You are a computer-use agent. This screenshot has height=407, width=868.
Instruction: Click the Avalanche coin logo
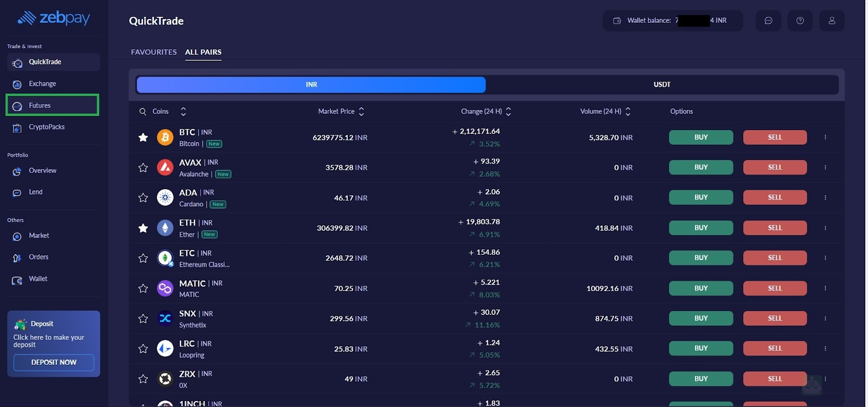click(165, 167)
